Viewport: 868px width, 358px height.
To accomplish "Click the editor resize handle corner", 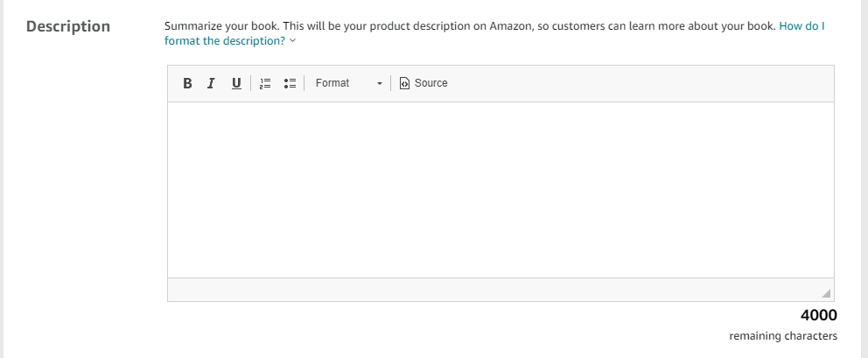I will 826,293.
